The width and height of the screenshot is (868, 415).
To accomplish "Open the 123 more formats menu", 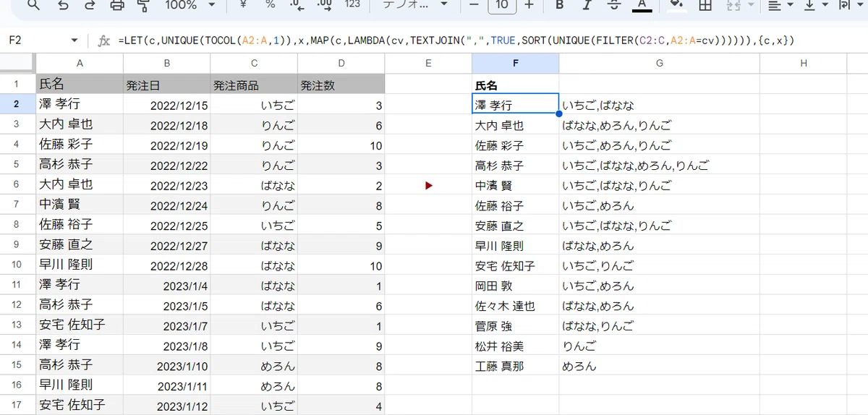I will click(352, 4).
